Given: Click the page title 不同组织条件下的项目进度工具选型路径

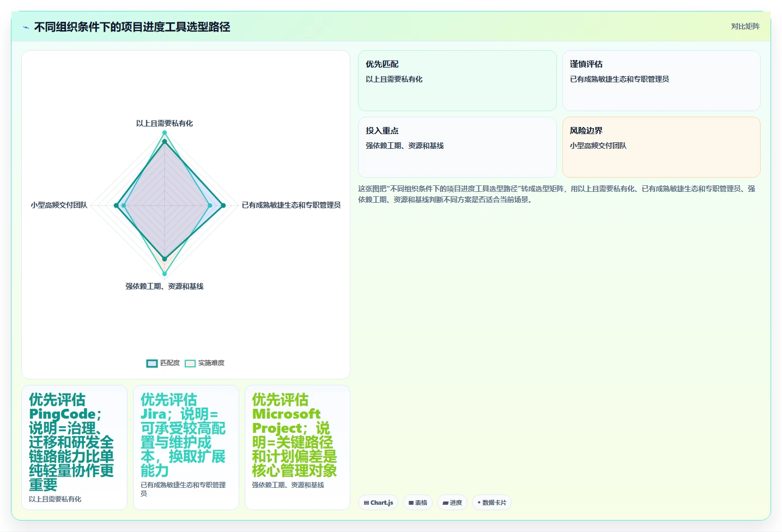Looking at the screenshot, I should 132,27.
